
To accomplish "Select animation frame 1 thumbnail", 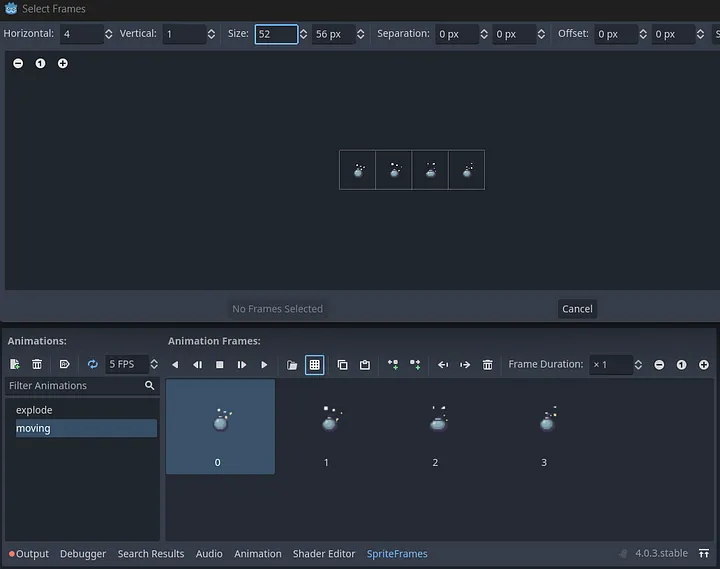I will click(x=329, y=427).
